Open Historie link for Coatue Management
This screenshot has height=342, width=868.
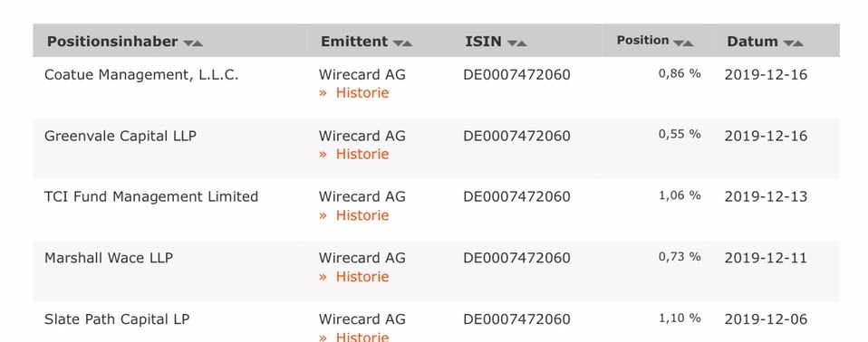coord(354,93)
